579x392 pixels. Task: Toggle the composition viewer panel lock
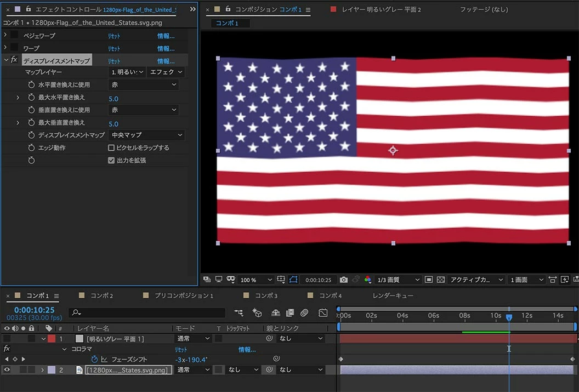tap(228, 8)
